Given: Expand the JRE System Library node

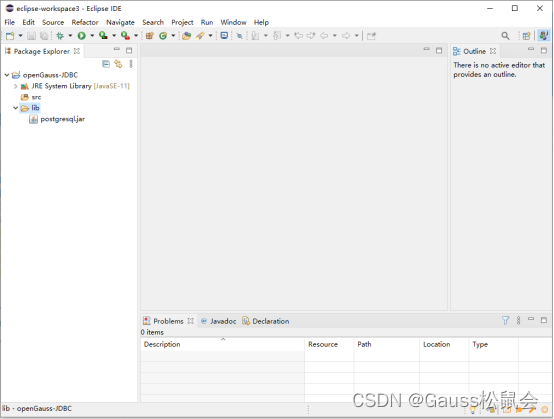Looking at the screenshot, I should (x=16, y=86).
